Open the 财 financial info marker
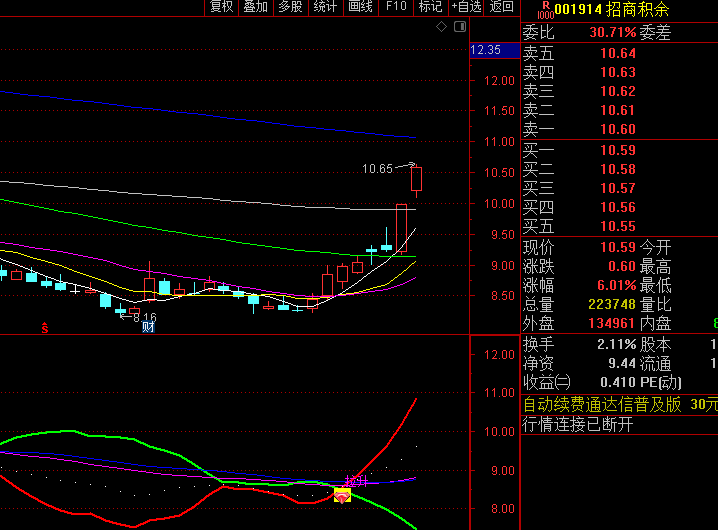This screenshot has width=718, height=530. tap(148, 327)
